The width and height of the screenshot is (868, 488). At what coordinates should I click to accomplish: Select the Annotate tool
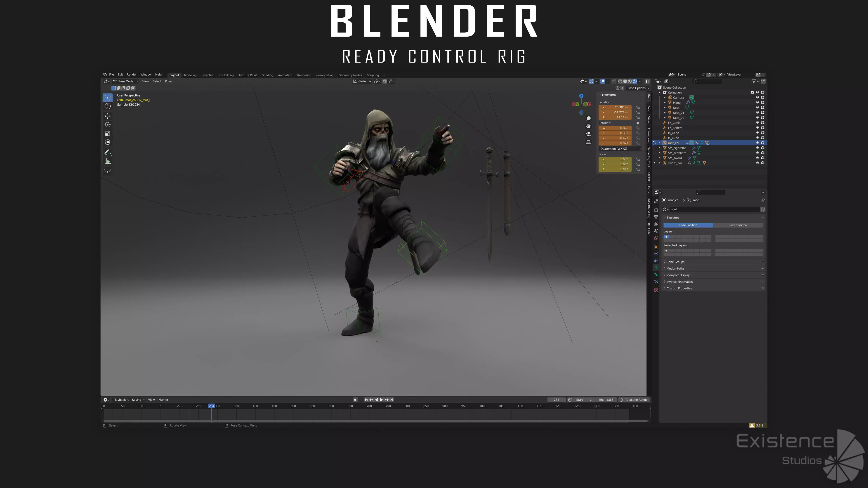[108, 152]
